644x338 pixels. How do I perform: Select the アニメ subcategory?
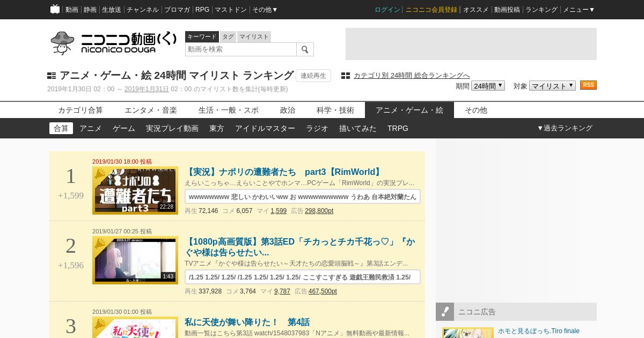(91, 128)
